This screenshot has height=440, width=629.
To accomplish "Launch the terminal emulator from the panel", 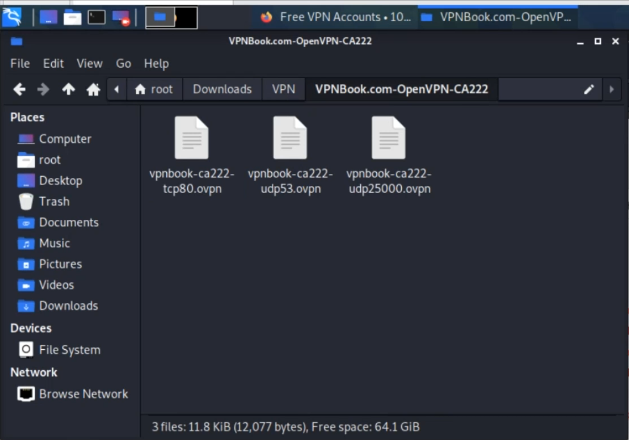I will coord(97,17).
